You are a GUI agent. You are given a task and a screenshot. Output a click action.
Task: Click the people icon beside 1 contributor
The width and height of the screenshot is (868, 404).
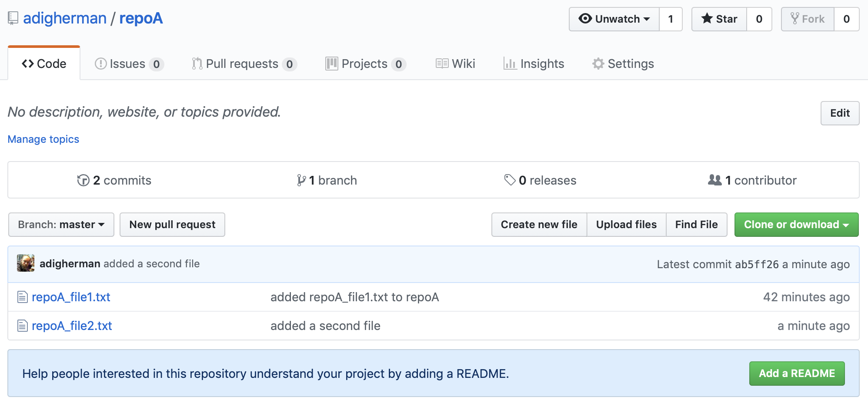(715, 180)
